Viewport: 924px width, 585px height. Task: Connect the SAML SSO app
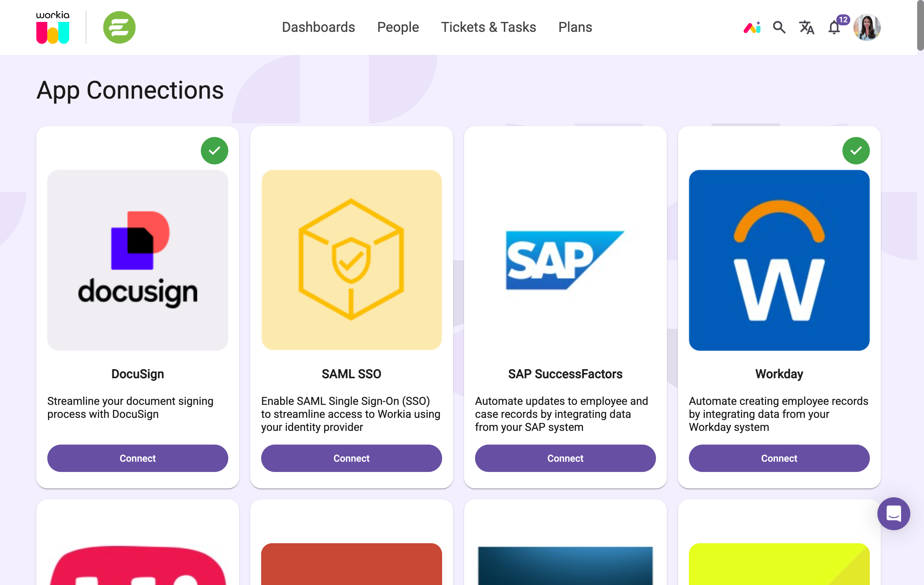[352, 458]
